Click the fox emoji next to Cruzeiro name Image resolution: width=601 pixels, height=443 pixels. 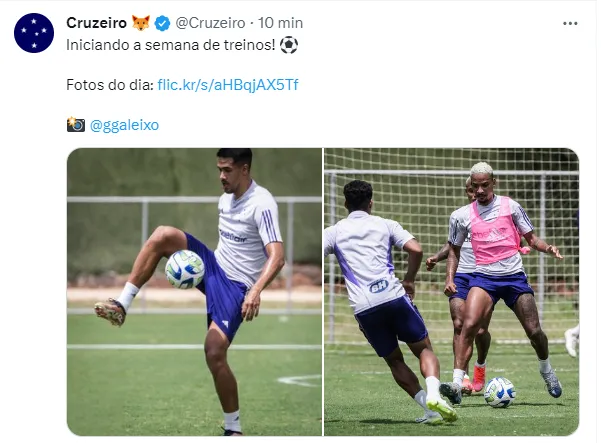(x=141, y=23)
